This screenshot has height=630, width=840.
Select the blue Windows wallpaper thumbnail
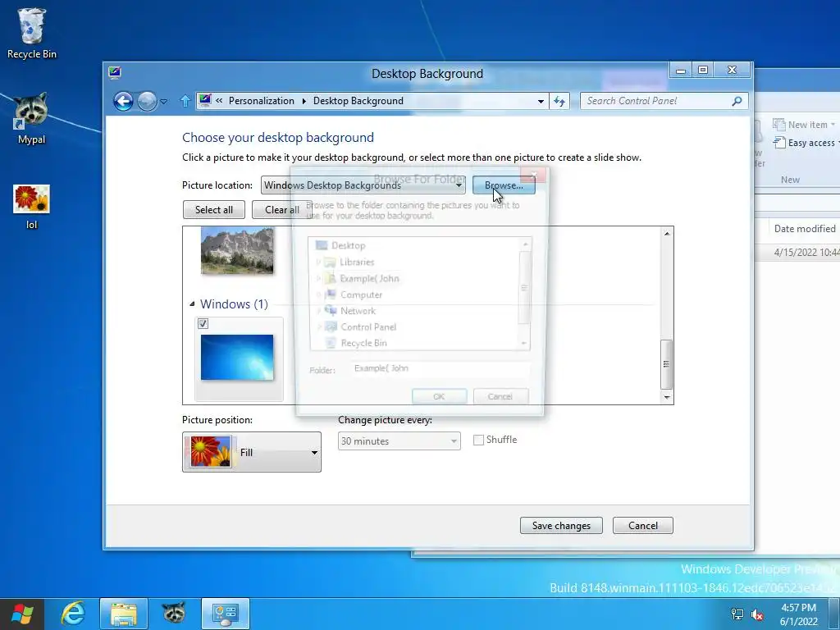point(237,358)
